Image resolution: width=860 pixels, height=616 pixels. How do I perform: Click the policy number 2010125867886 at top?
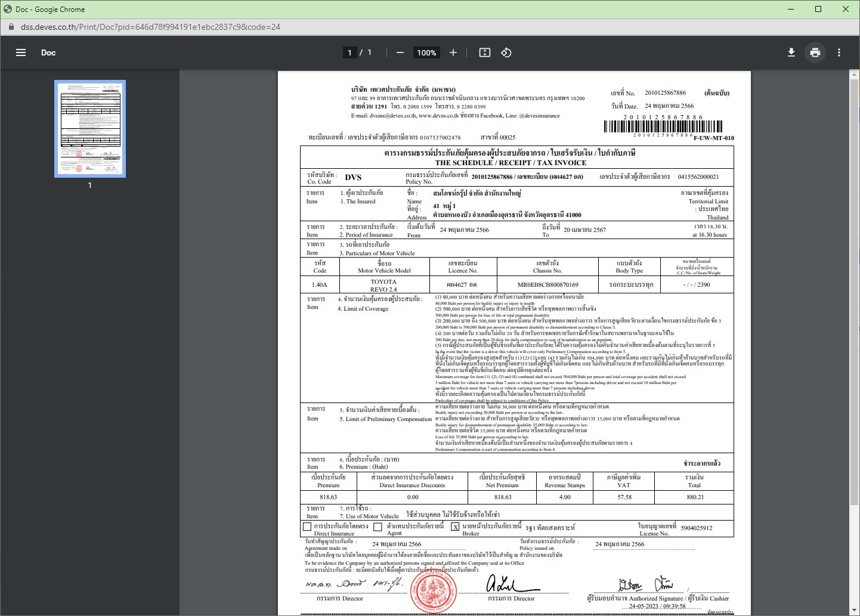(665, 92)
